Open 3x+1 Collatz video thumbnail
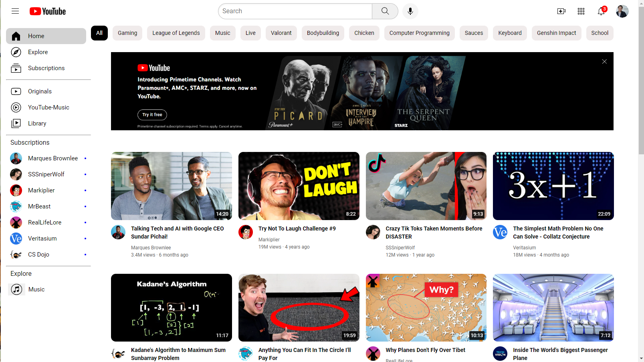 (553, 186)
